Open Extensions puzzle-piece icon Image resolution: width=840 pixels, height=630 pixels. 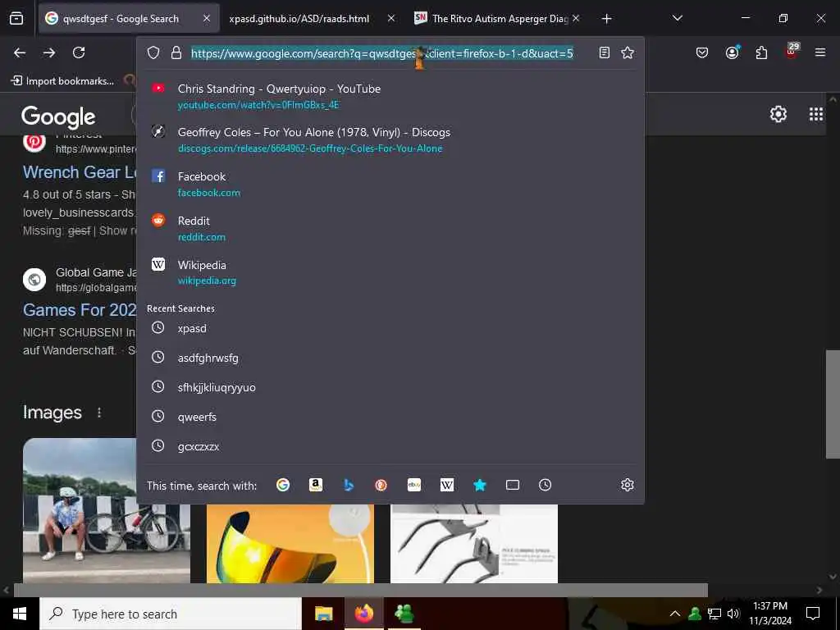coord(761,52)
